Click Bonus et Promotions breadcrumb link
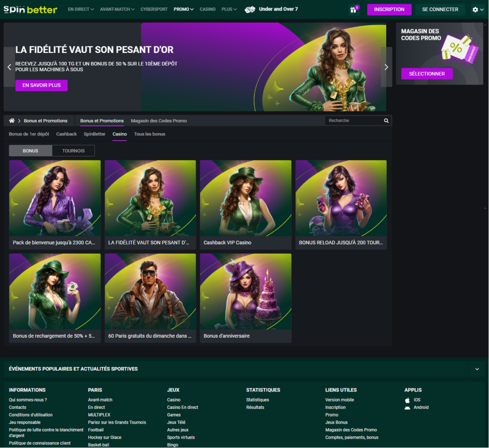Image resolution: width=489 pixels, height=448 pixels. pyautogui.click(x=45, y=121)
